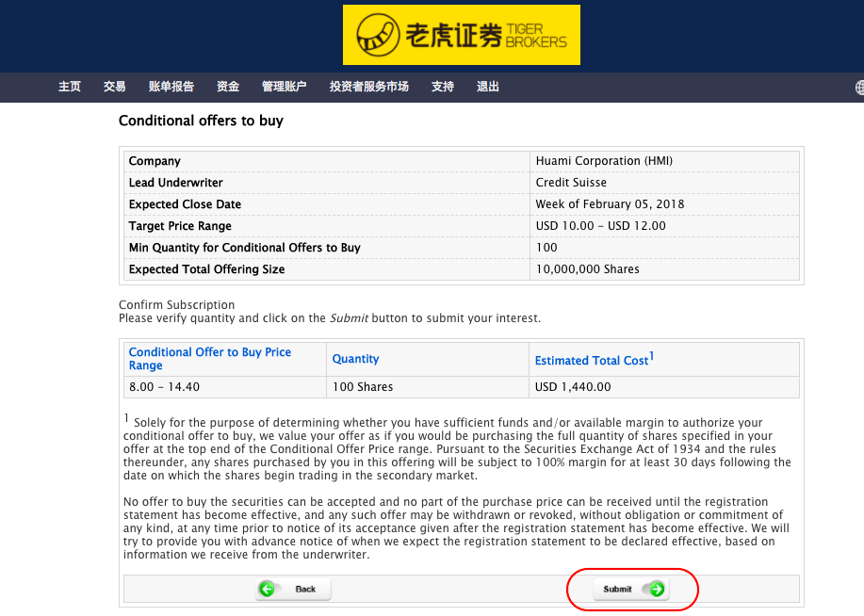Click the Tiger Brokers logo banner
This screenshot has width=864, height=616.
pyautogui.click(x=461, y=35)
